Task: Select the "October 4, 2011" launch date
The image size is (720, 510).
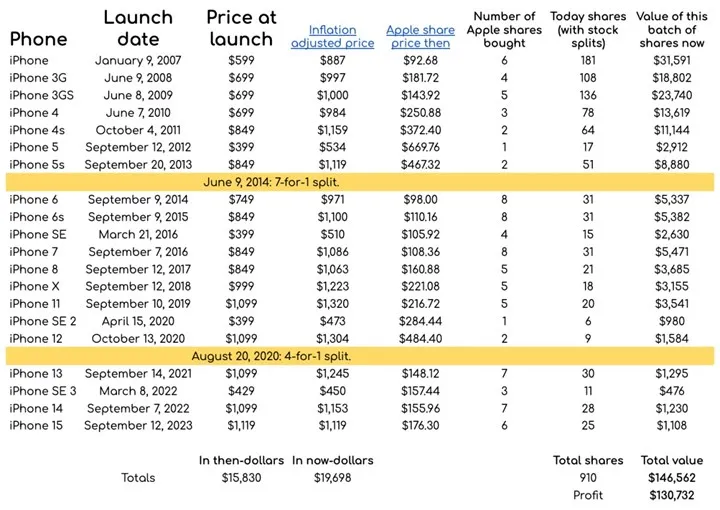Action: pos(138,130)
